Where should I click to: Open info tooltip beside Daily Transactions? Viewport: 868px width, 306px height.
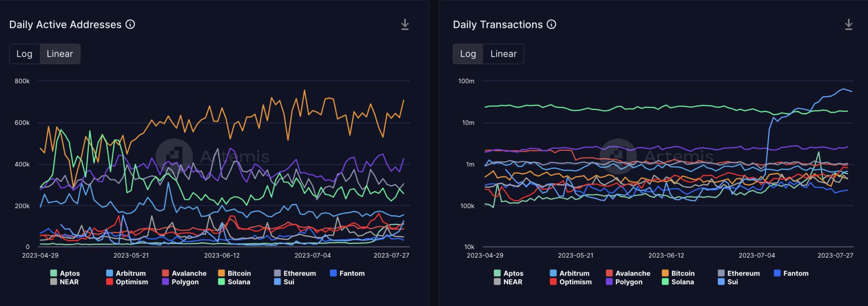click(x=551, y=25)
